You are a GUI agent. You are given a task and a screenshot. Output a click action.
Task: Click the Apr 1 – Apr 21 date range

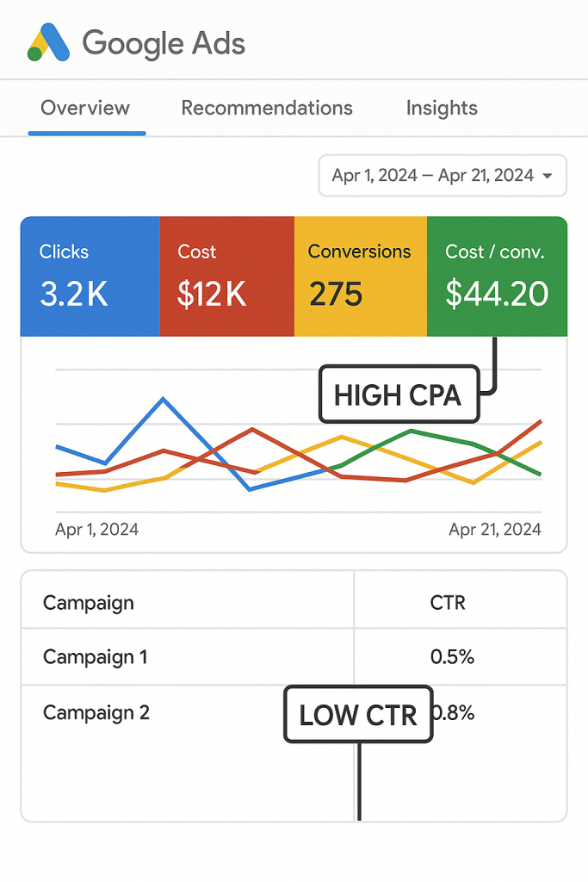(432, 176)
